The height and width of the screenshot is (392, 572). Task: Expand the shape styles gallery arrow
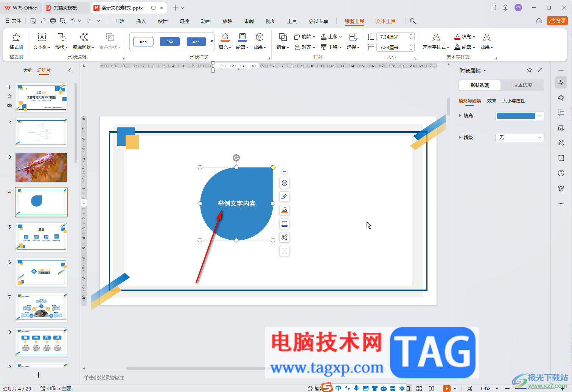click(x=212, y=42)
